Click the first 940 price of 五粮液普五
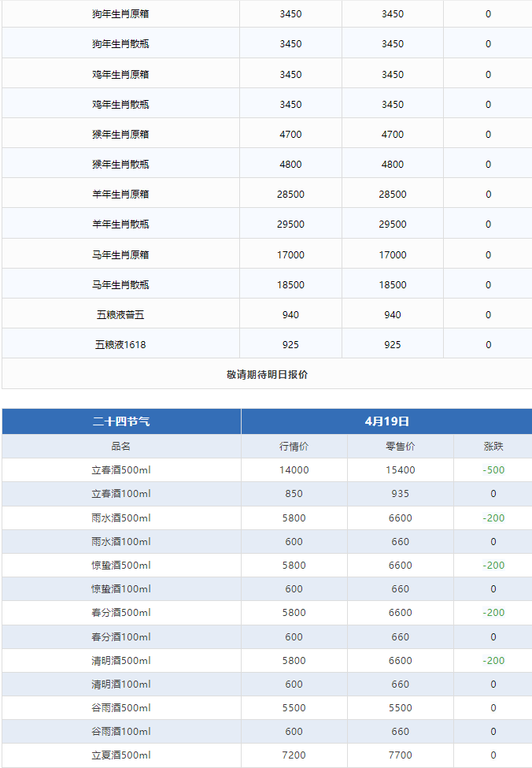The width and height of the screenshot is (532, 768). [x=290, y=314]
